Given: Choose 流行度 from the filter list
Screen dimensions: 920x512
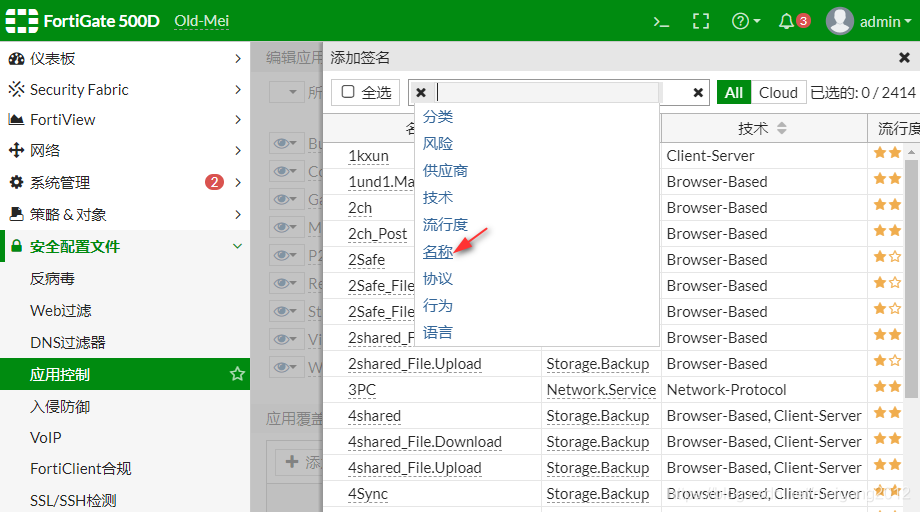Looking at the screenshot, I should point(445,225).
